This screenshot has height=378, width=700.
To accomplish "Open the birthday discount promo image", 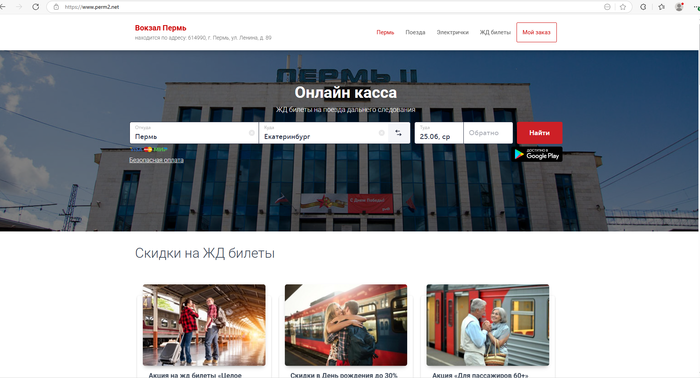I will coord(346,325).
